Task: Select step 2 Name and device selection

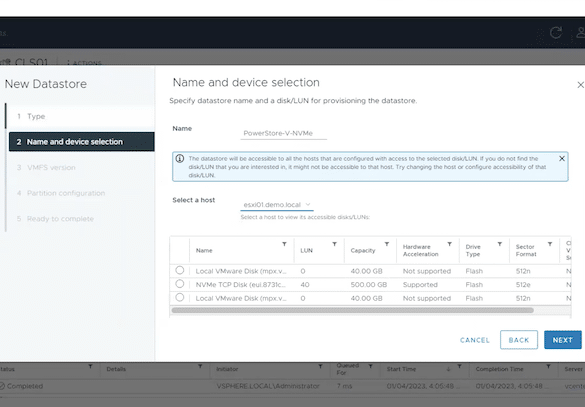Action: pyautogui.click(x=81, y=142)
